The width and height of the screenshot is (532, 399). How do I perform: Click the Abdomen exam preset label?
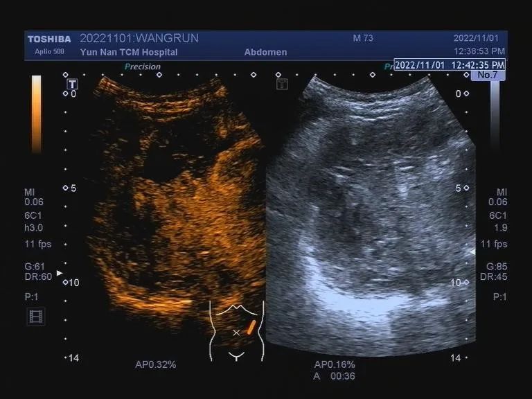coord(265,52)
